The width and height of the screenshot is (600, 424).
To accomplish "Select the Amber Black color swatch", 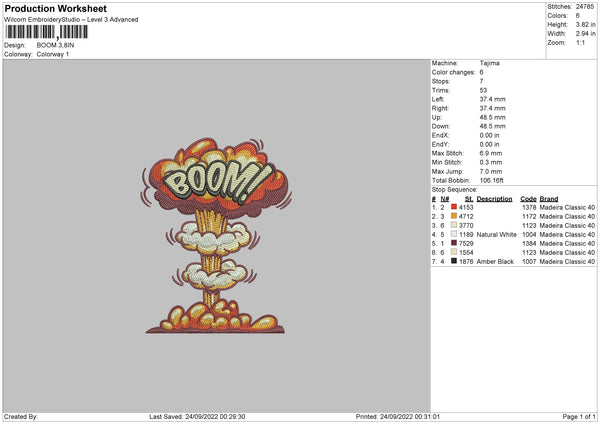I will (454, 261).
